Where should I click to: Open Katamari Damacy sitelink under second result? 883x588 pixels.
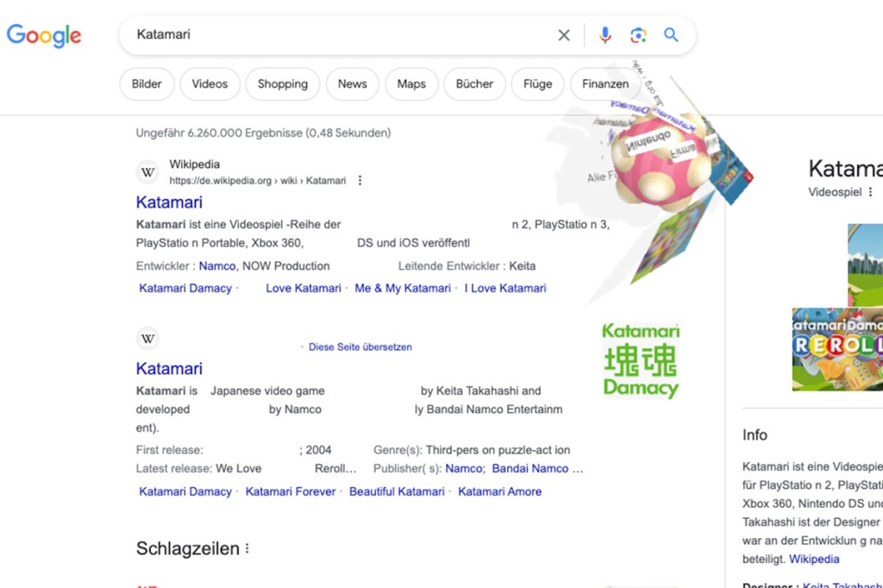[x=185, y=491]
